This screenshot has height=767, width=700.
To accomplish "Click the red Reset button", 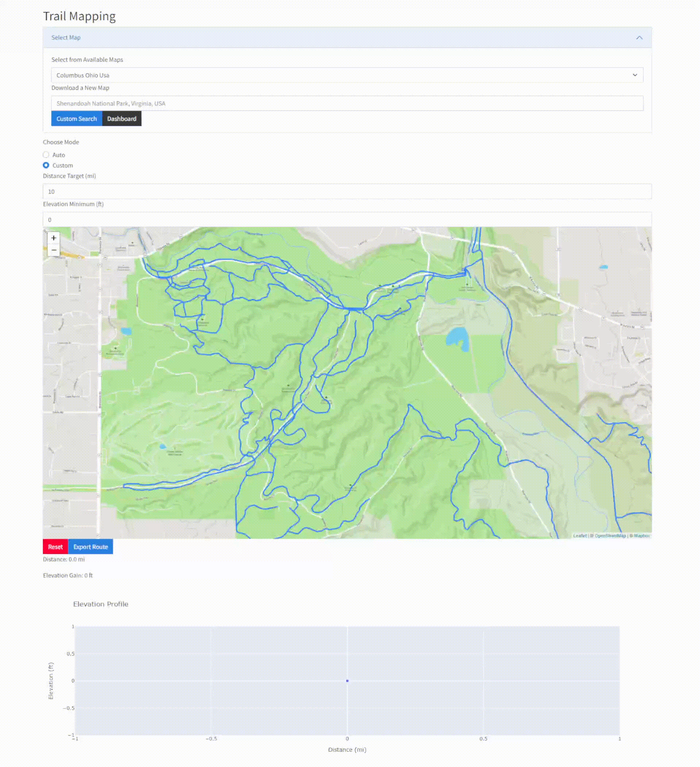I will [55, 547].
